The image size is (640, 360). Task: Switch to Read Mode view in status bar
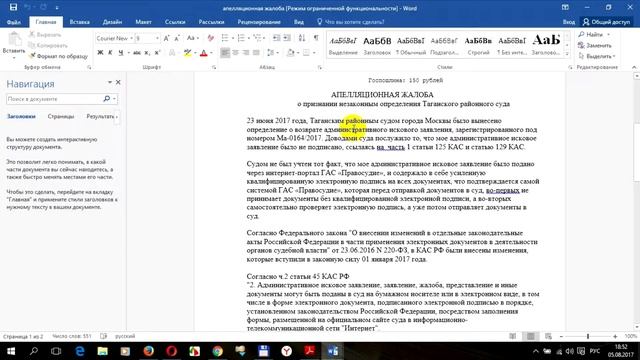(x=513, y=336)
